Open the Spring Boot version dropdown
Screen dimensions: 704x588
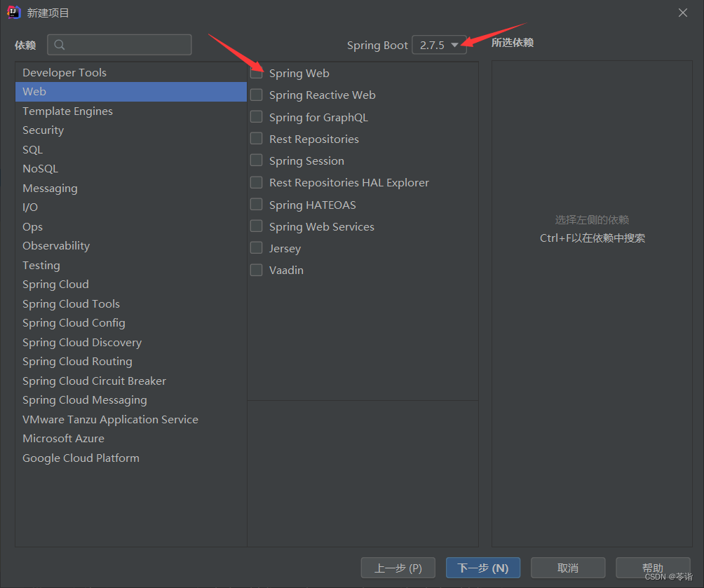pyautogui.click(x=439, y=45)
